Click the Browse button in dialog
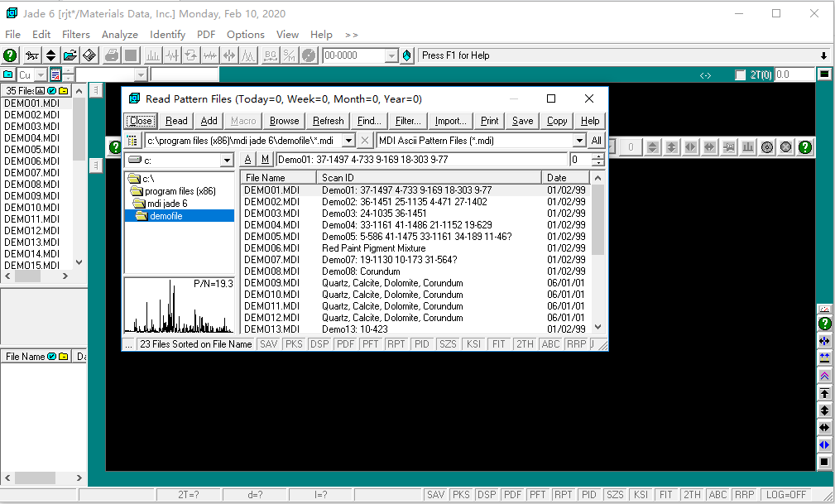Image resolution: width=835 pixels, height=504 pixels. (x=285, y=121)
